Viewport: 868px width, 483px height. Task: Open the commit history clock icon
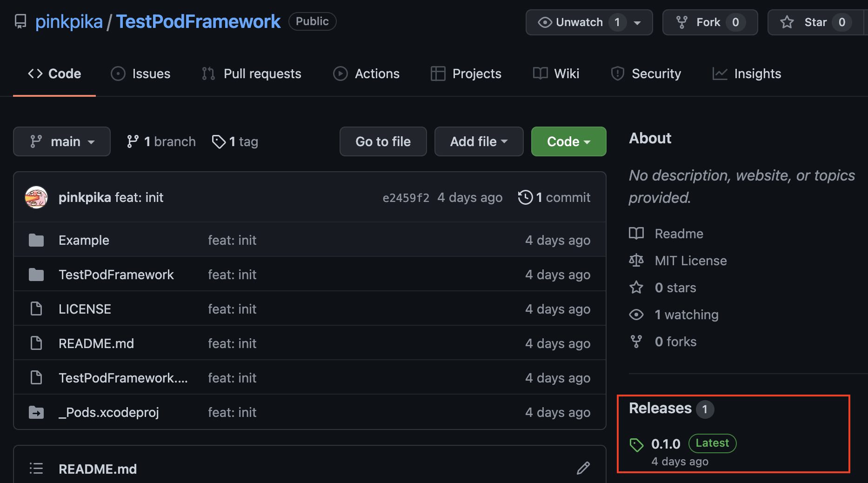(525, 197)
